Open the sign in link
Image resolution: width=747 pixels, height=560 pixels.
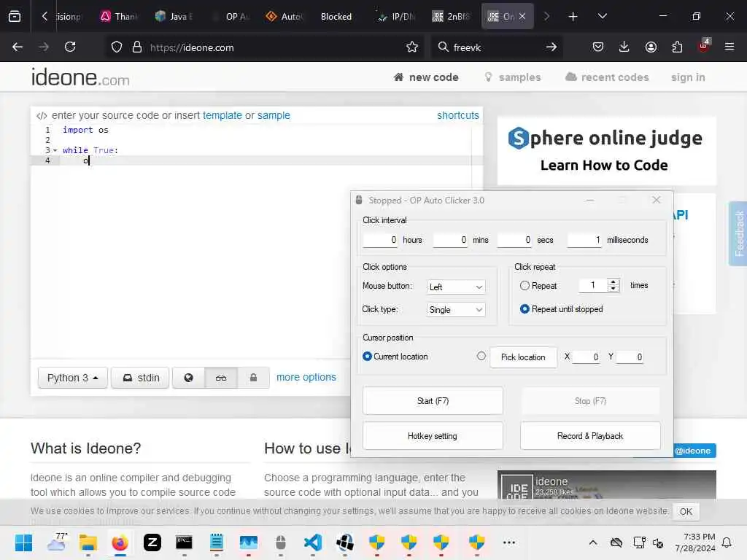point(688,77)
